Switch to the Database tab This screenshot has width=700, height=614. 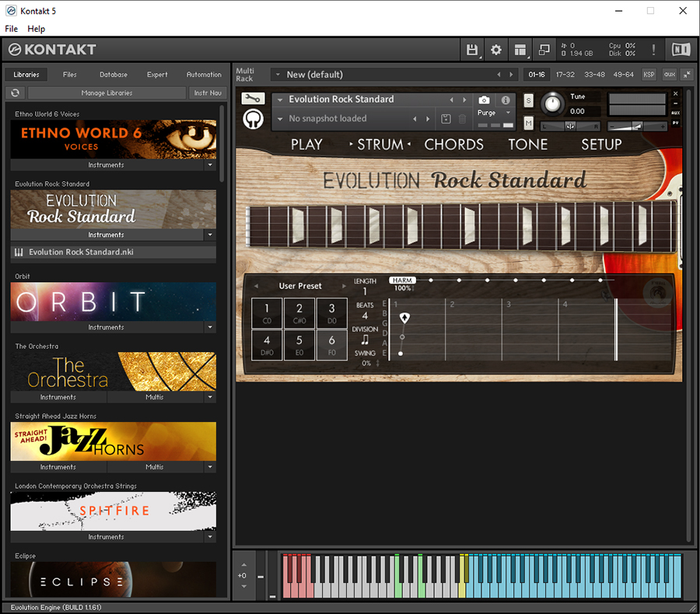pos(114,75)
